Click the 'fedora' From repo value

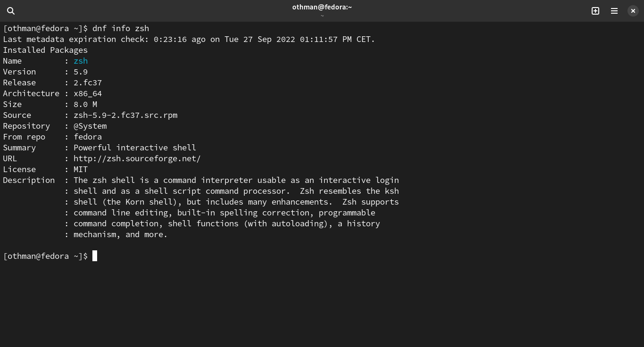[88, 137]
